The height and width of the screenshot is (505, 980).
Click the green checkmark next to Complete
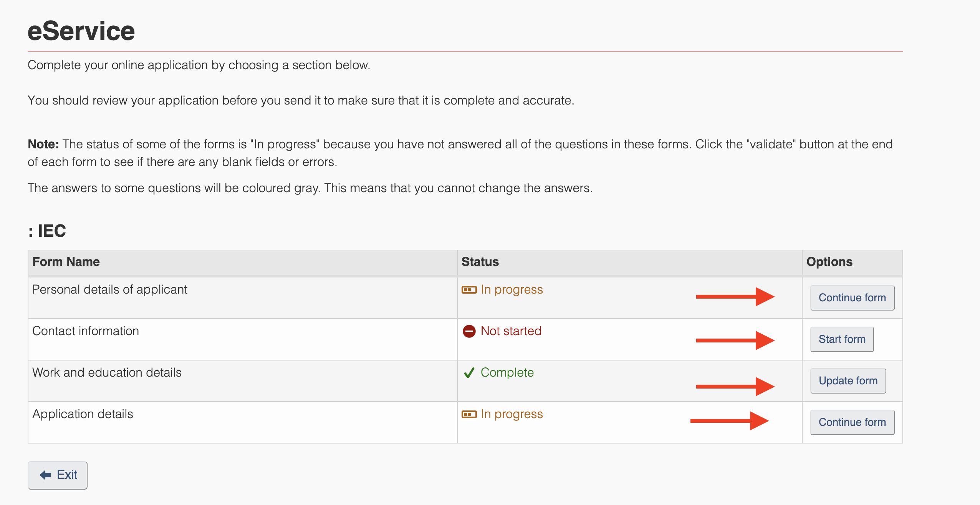[469, 372]
